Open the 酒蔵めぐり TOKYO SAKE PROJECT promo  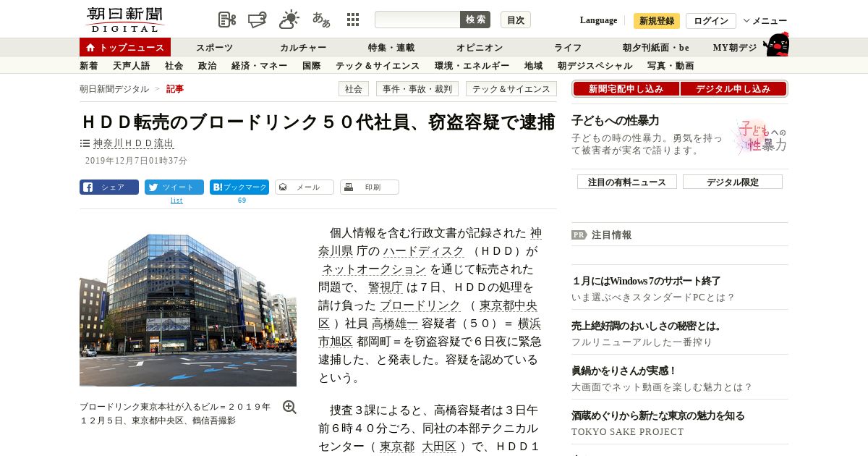click(x=658, y=415)
